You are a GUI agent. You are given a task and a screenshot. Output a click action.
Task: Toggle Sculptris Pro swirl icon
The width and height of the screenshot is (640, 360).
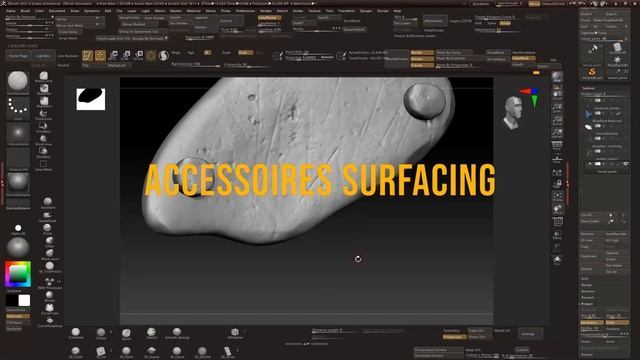[164, 56]
